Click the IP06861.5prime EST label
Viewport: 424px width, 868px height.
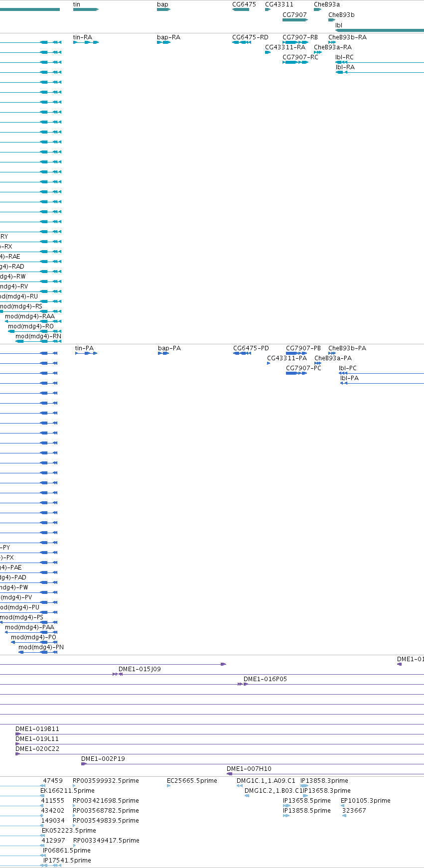(67, 851)
